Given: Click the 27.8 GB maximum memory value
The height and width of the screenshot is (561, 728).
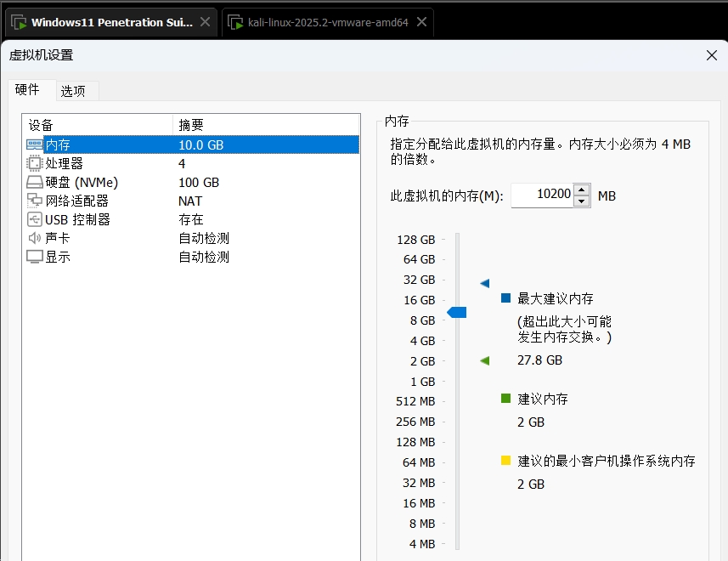Looking at the screenshot, I should point(539,360).
